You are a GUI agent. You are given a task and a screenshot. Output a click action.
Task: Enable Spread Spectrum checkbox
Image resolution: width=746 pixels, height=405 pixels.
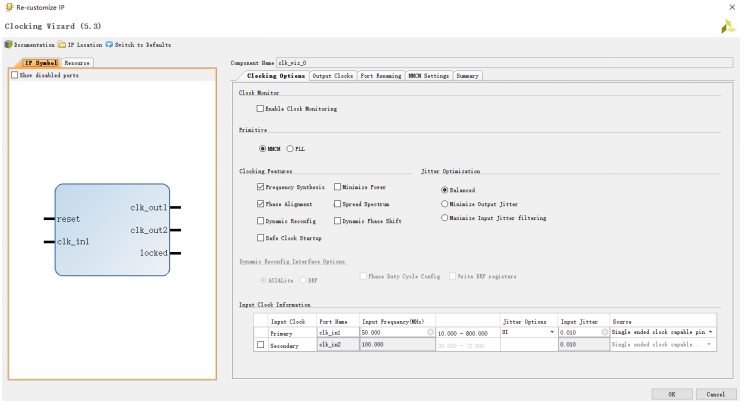coord(337,204)
